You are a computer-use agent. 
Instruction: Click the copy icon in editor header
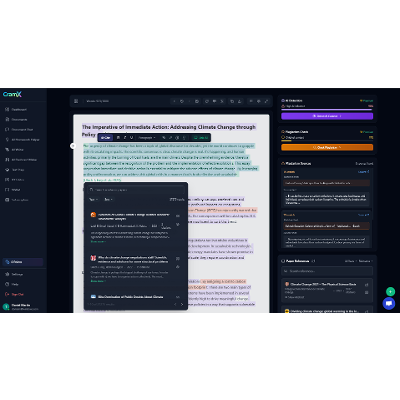pyautogui.click(x=232, y=101)
